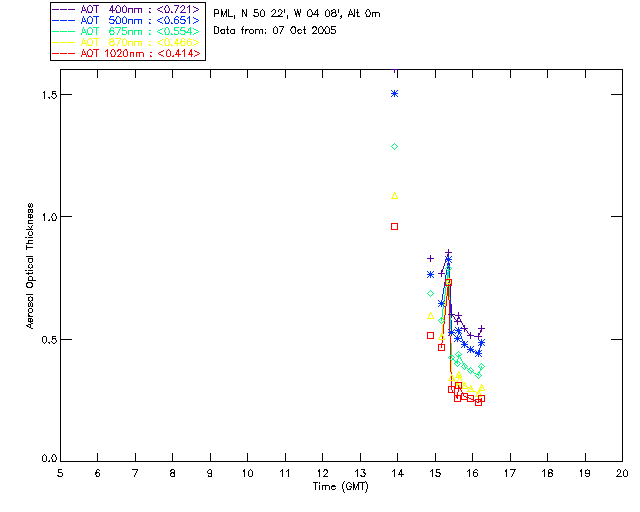640x512 pixels.
Task: Click the isolated blue asterisk just before 15
Action: [430, 275]
